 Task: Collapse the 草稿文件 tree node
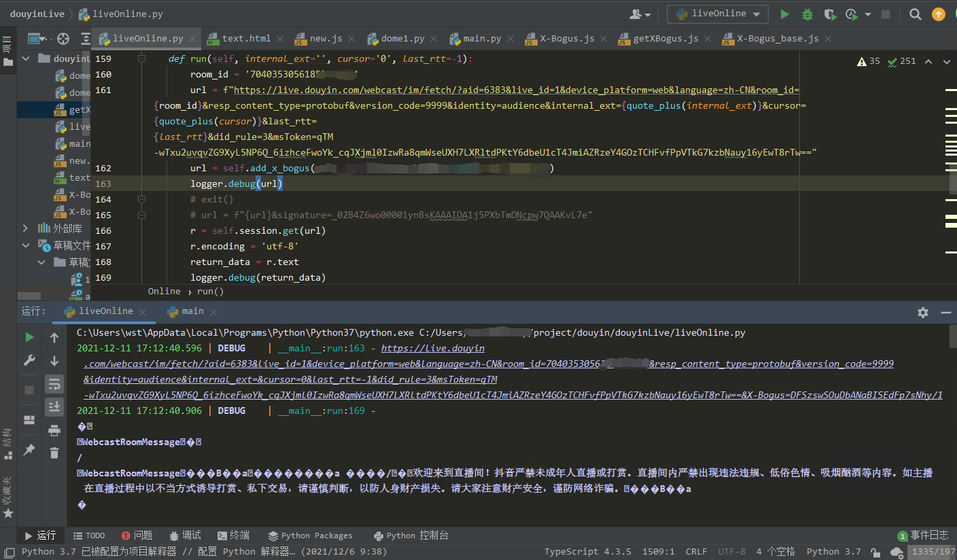point(26,245)
